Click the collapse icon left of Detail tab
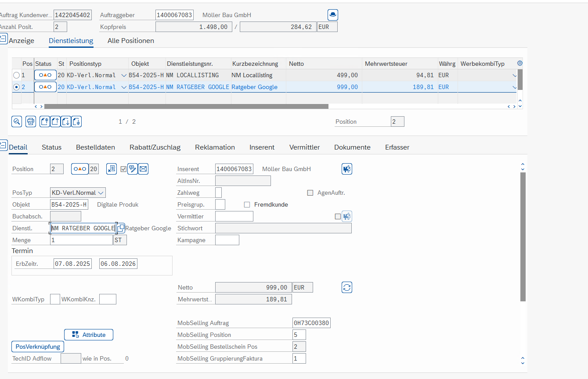The height and width of the screenshot is (379, 588). (x=4, y=144)
